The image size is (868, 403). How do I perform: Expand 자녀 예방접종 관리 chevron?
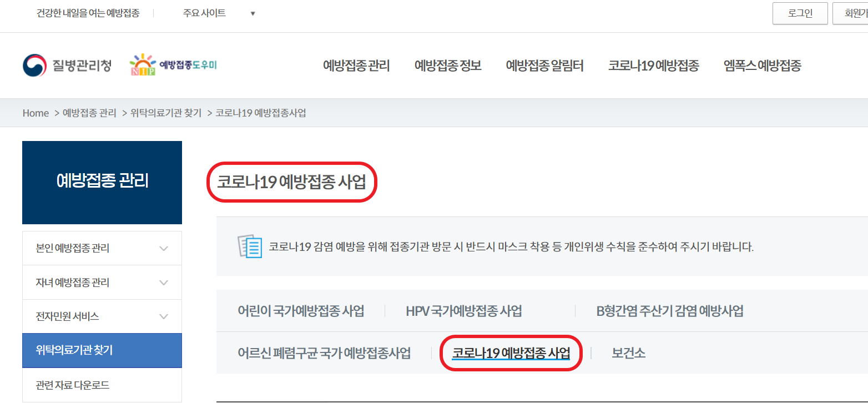point(164,283)
